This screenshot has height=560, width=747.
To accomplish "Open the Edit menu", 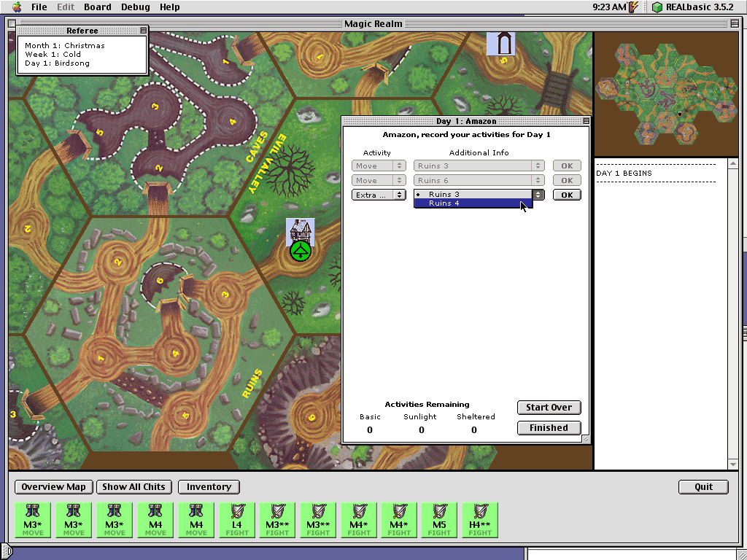I will (x=66, y=7).
